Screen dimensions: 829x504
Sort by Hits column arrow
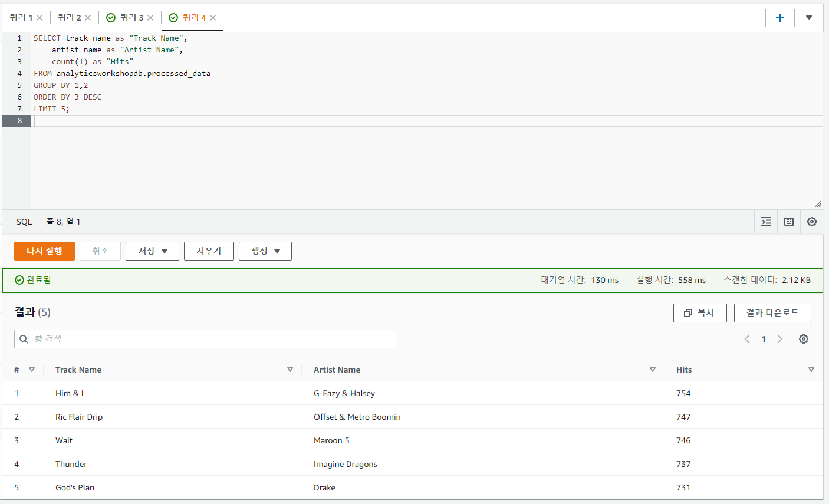pos(811,370)
